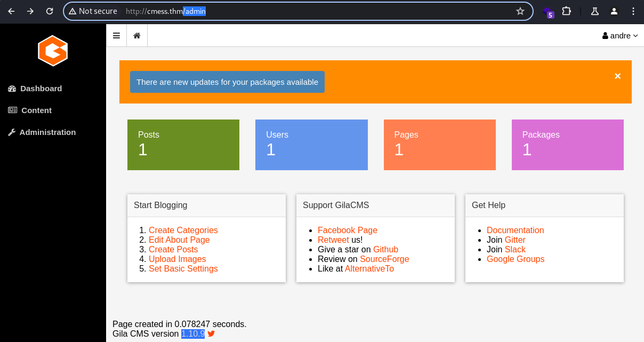Click the Get Help panel heading
Image resolution: width=644 pixels, height=342 pixels.
pos(488,205)
